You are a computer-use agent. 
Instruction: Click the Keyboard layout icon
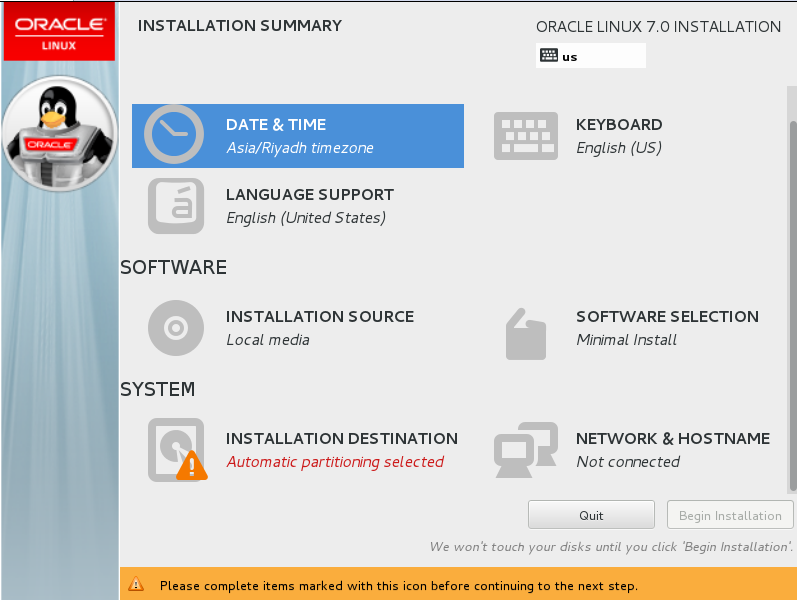(x=526, y=136)
